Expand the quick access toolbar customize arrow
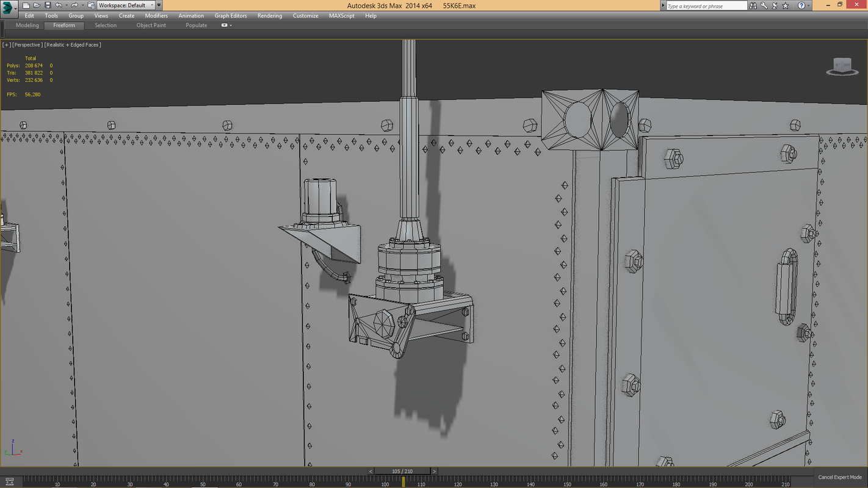Image resolution: width=868 pixels, height=488 pixels. click(159, 5)
